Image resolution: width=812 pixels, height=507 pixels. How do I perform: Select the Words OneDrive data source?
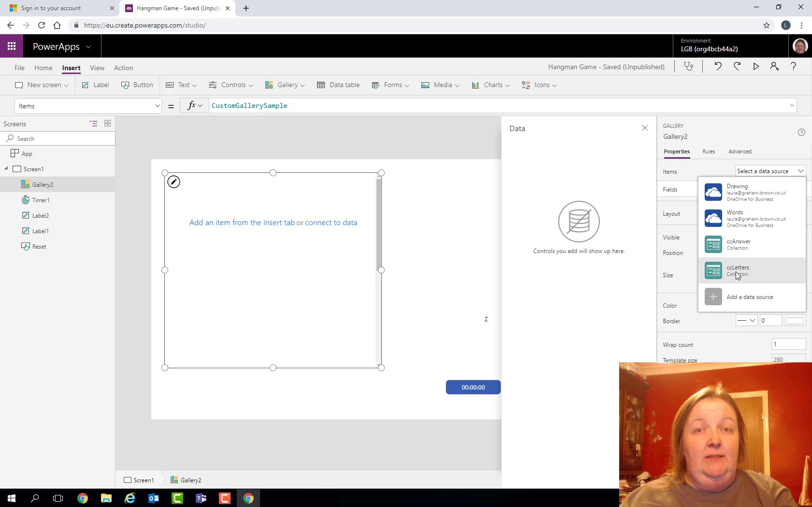tap(752, 218)
